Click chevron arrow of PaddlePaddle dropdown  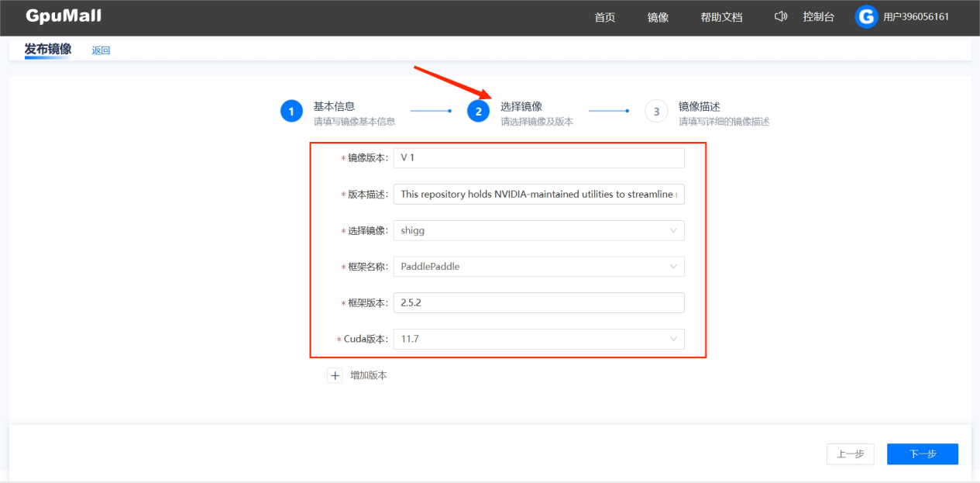(x=673, y=267)
